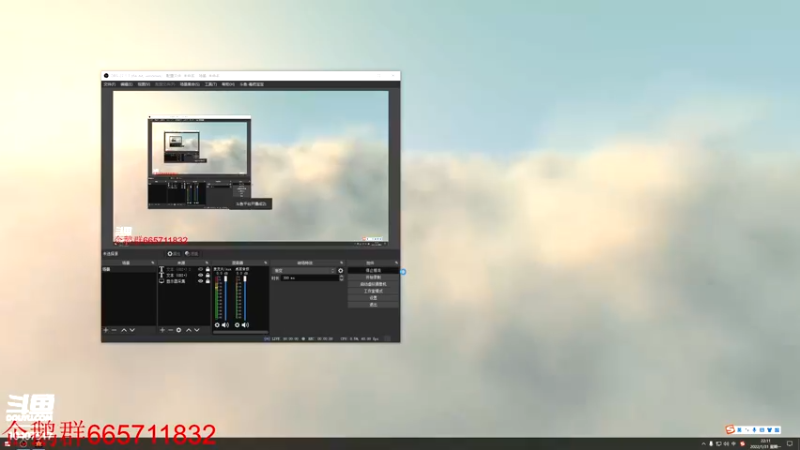800x450 pixels.
Task: Toggle lock on display capture source
Action: [208, 281]
